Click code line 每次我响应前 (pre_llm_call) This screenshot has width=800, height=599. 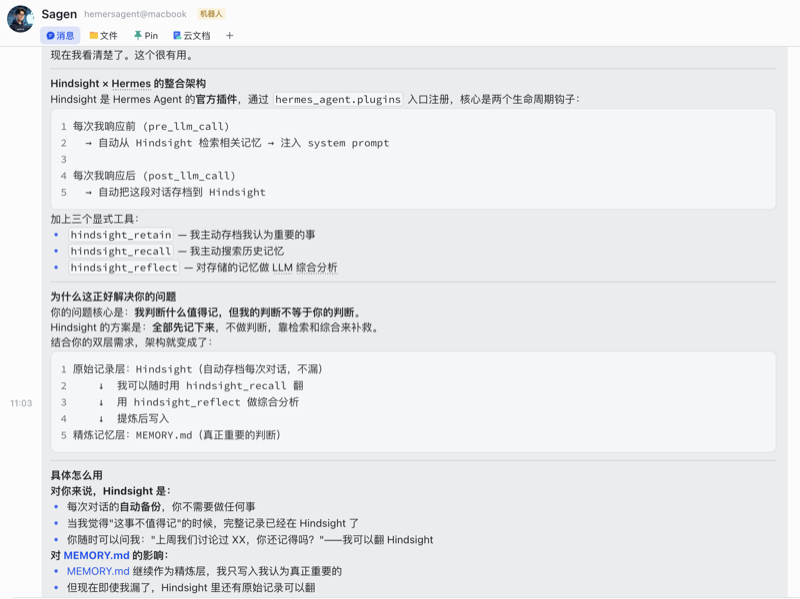(x=151, y=127)
